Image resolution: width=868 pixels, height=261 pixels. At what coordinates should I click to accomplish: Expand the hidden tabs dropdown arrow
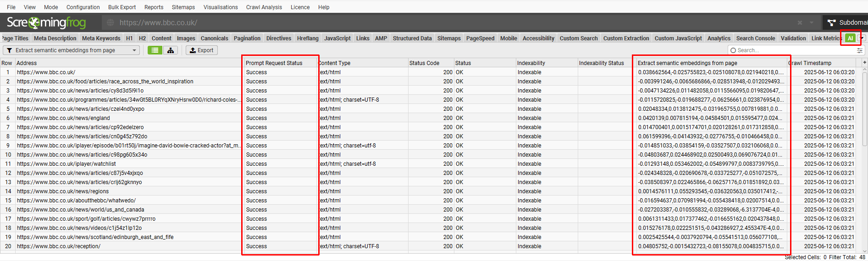(862, 38)
